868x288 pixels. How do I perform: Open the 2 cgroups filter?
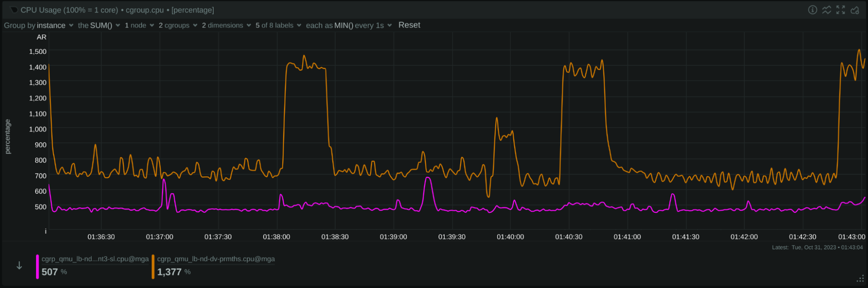pos(178,26)
